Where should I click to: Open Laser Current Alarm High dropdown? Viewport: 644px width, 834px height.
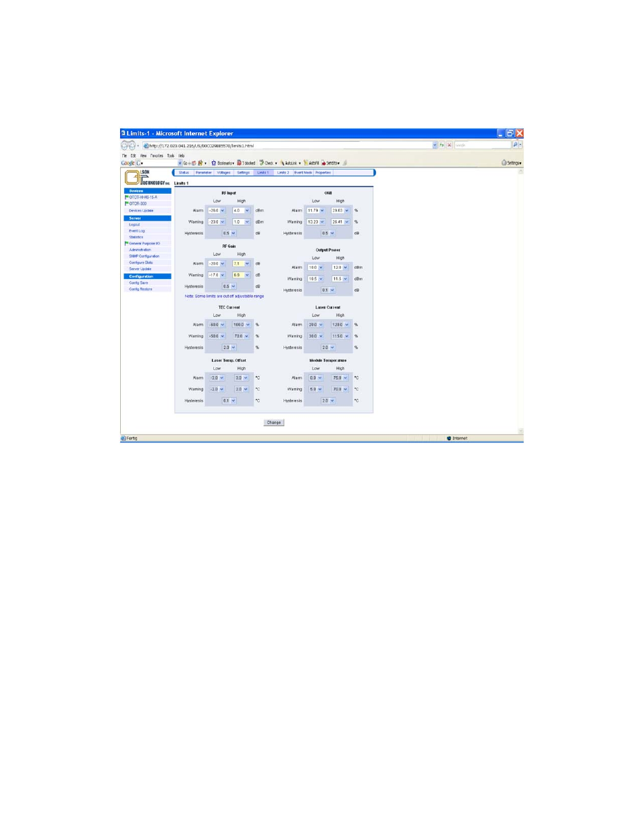[x=340, y=325]
